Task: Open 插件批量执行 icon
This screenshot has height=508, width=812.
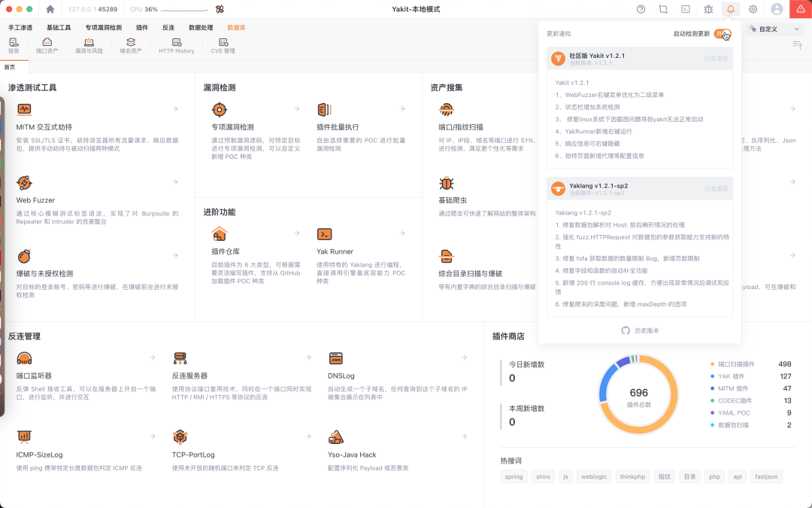Action: 324,109
